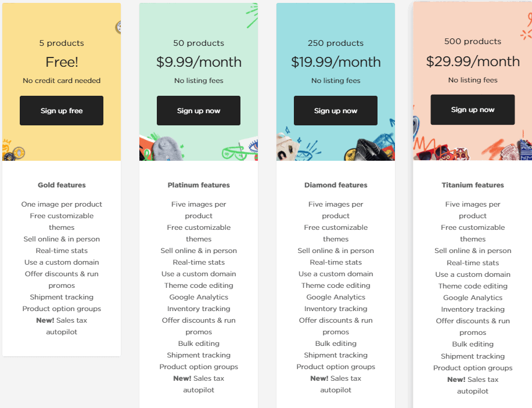Click Sign up now on the $9.99/month plan

[x=199, y=110]
